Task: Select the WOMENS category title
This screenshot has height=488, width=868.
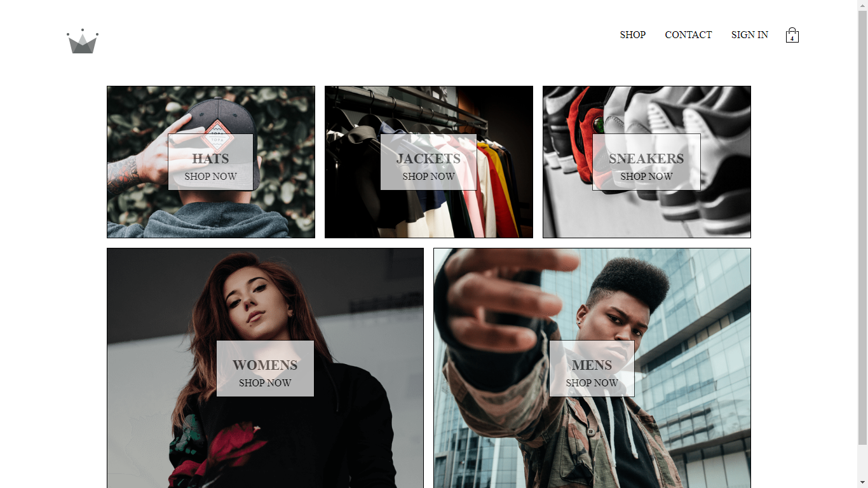Action: pyautogui.click(x=265, y=365)
